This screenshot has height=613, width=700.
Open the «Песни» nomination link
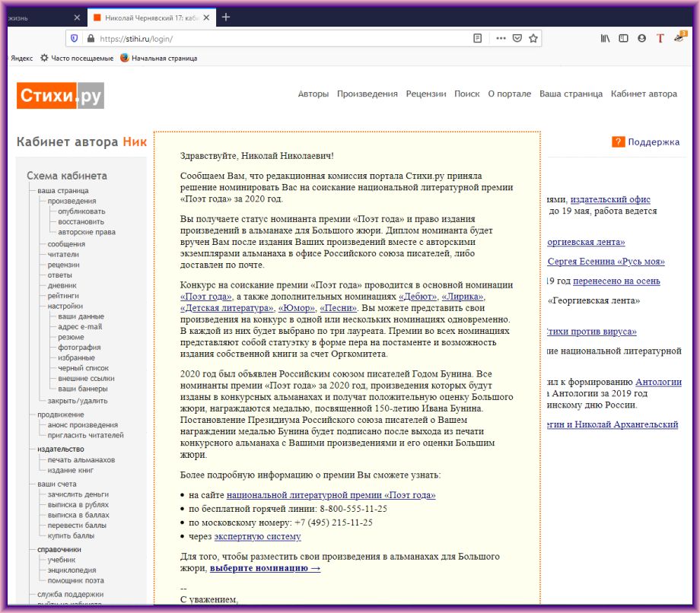[x=339, y=308]
